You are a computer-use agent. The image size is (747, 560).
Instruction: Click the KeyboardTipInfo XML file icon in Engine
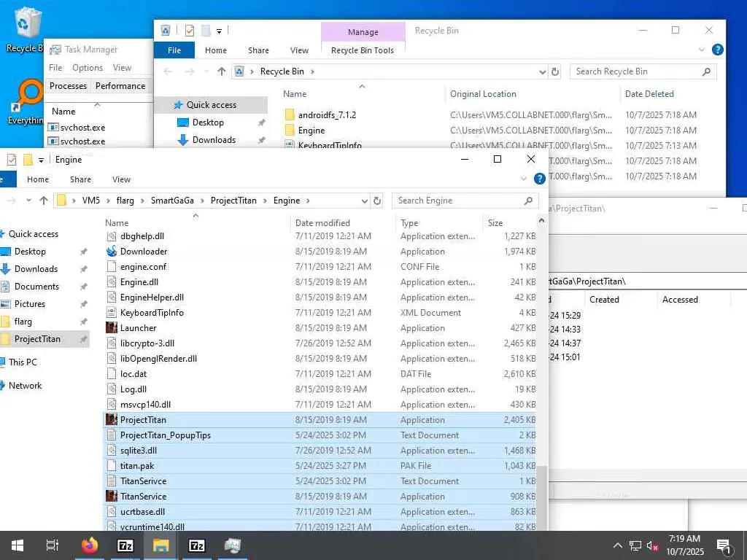point(112,313)
